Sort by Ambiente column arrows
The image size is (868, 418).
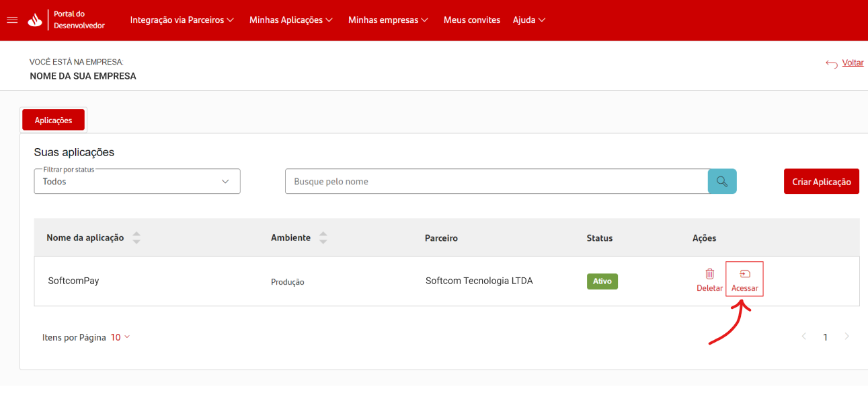pyautogui.click(x=323, y=238)
